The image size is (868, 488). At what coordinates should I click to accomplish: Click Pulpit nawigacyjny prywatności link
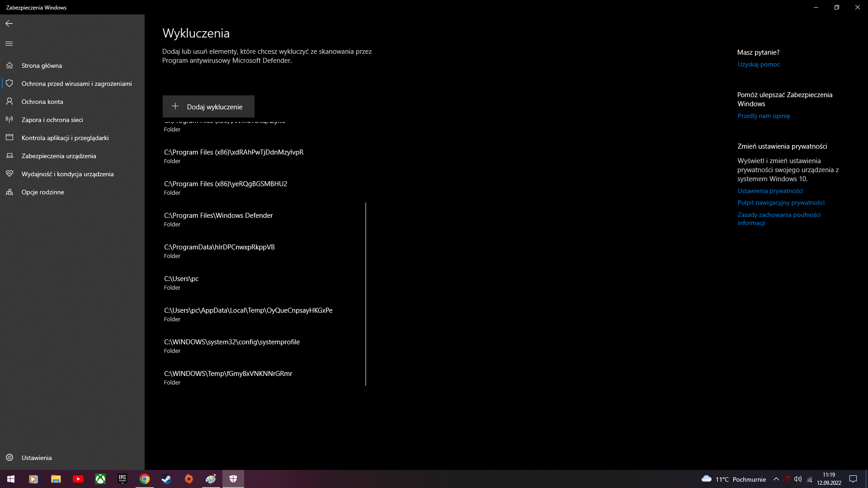(781, 202)
